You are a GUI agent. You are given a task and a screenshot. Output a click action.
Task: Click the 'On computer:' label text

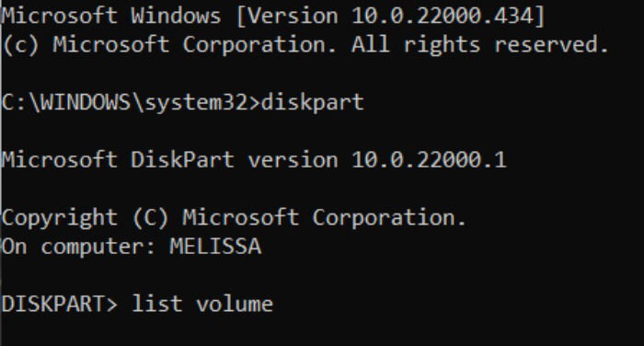(x=78, y=247)
